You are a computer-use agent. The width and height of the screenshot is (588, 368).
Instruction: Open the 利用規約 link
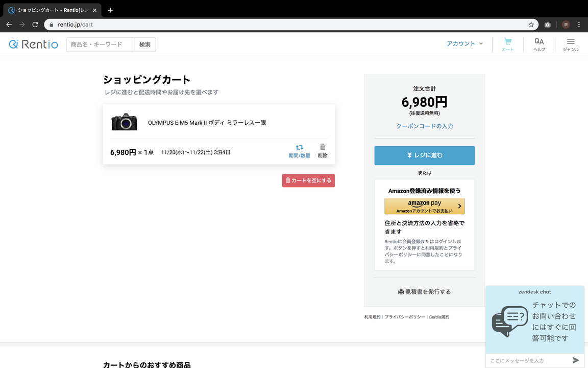click(x=372, y=317)
